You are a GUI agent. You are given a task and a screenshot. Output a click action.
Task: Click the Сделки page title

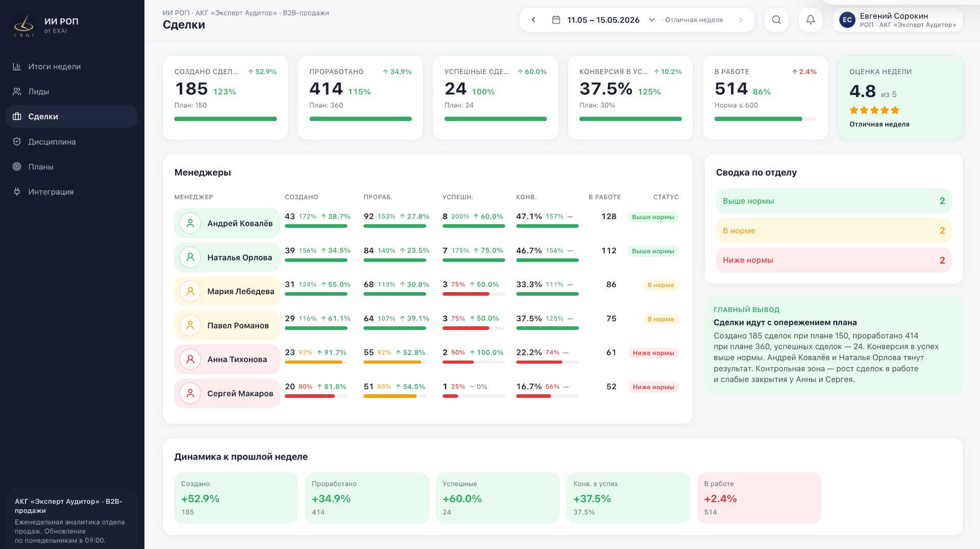pos(184,25)
